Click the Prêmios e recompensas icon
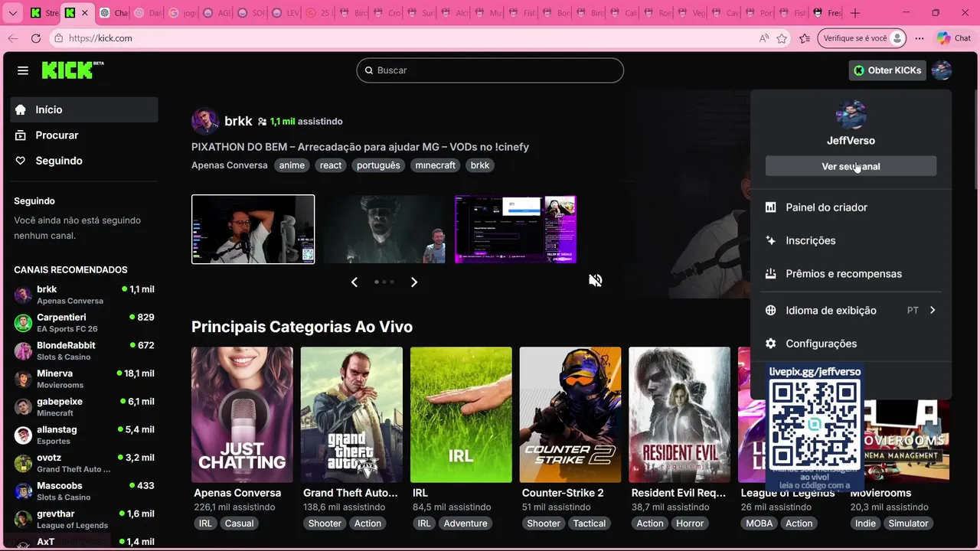980x551 pixels. click(x=770, y=274)
